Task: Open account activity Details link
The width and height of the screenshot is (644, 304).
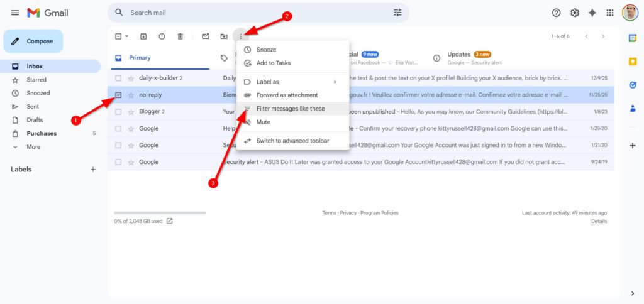Action: pos(599,221)
